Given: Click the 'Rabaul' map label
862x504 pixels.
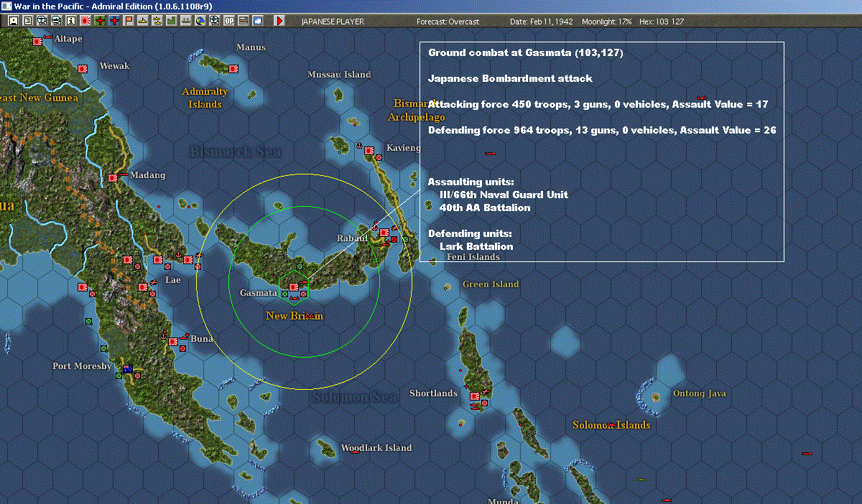Looking at the screenshot, I should coord(353,238).
